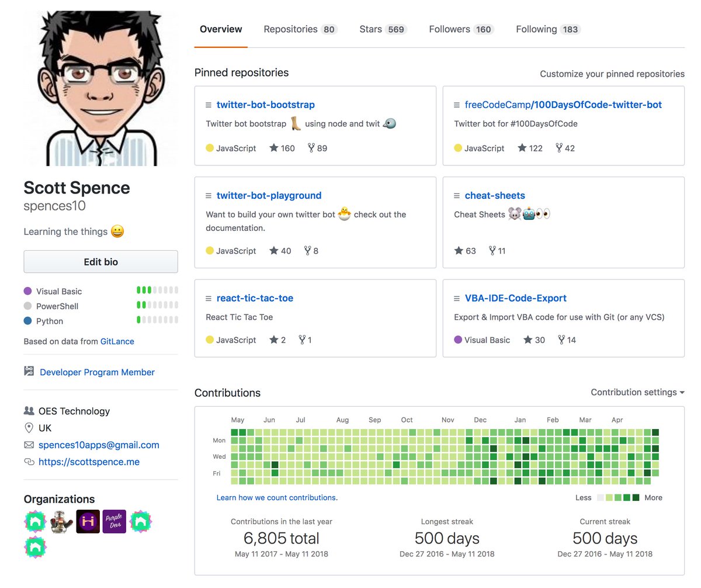Image resolution: width=701 pixels, height=588 pixels.
Task: Select the envelope icon next to spences10apps@gmail.com
Action: (28, 445)
